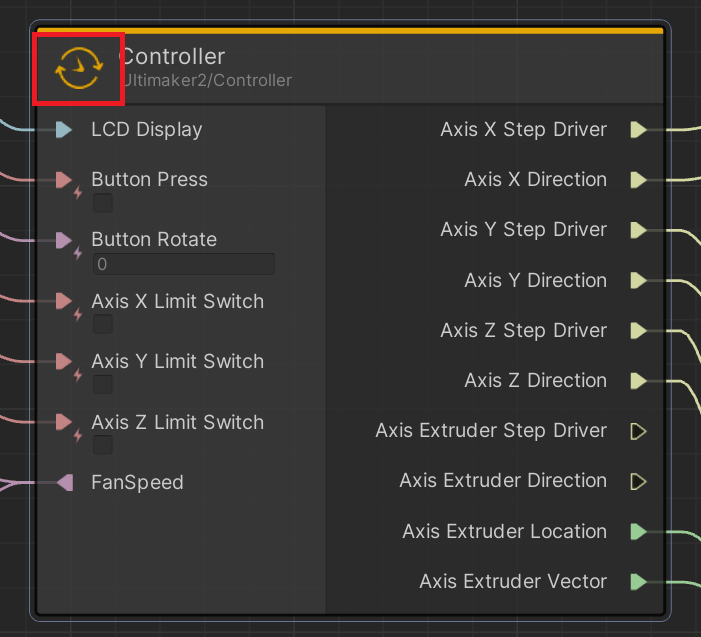Click the Axis X Limit Switch input port
Viewport: 701px width, 637px height.
tap(64, 301)
